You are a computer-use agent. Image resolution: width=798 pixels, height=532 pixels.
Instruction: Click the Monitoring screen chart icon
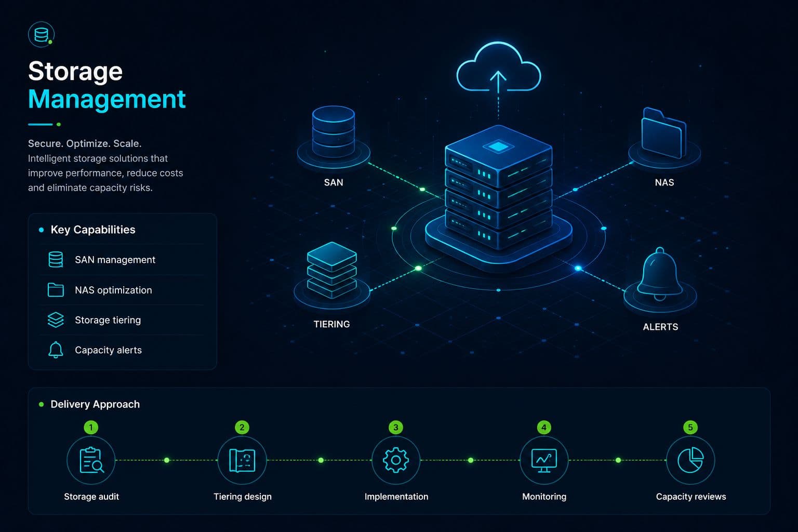tap(544, 460)
